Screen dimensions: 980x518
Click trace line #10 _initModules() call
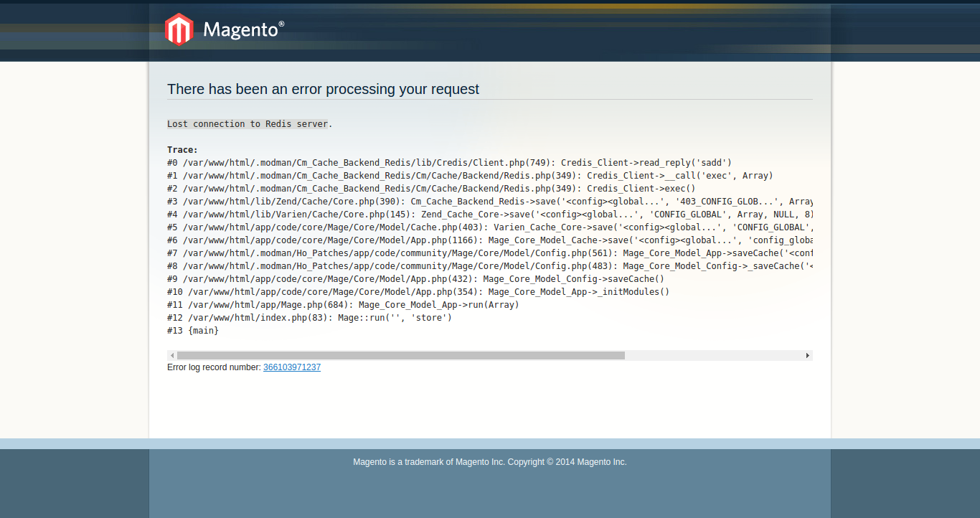[x=418, y=292]
